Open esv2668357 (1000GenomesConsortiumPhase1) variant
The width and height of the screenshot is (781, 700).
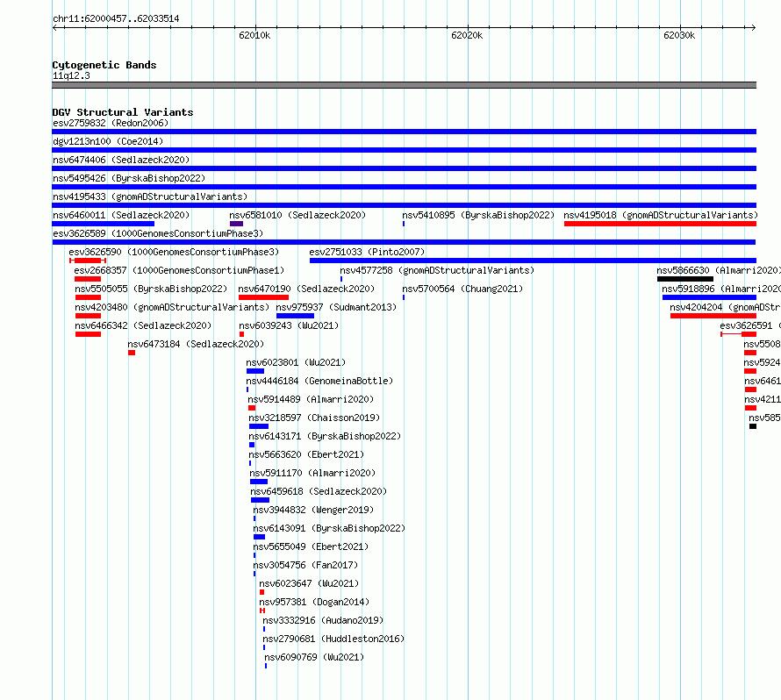coord(179,270)
